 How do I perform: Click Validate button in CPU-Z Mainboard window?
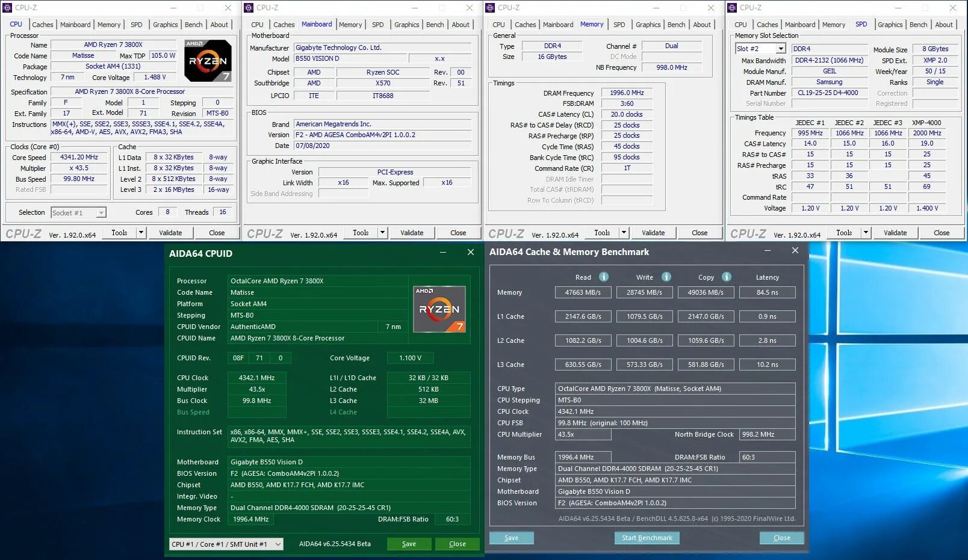(x=412, y=233)
